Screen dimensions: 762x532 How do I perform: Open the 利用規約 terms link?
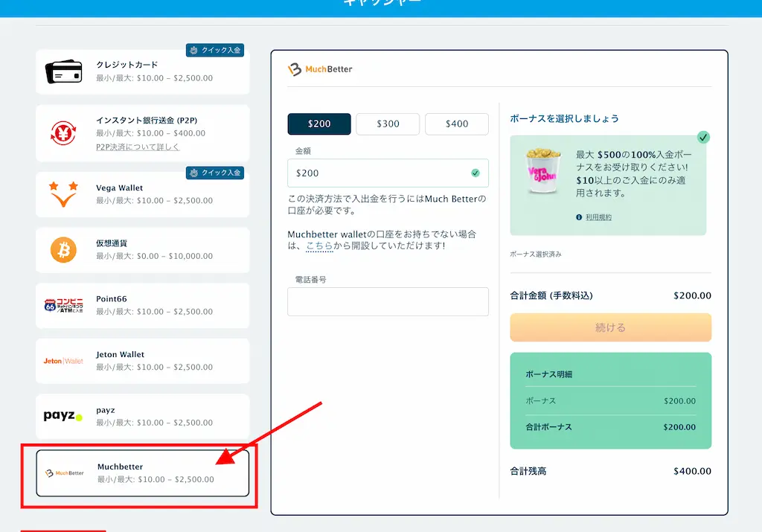tap(598, 217)
